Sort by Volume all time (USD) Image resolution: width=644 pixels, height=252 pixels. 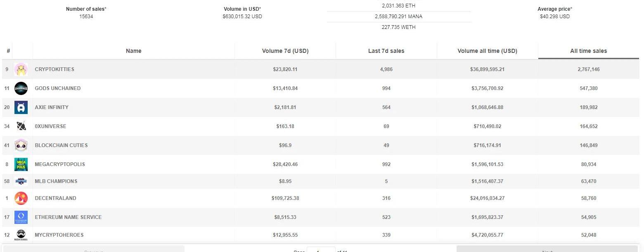[488, 51]
